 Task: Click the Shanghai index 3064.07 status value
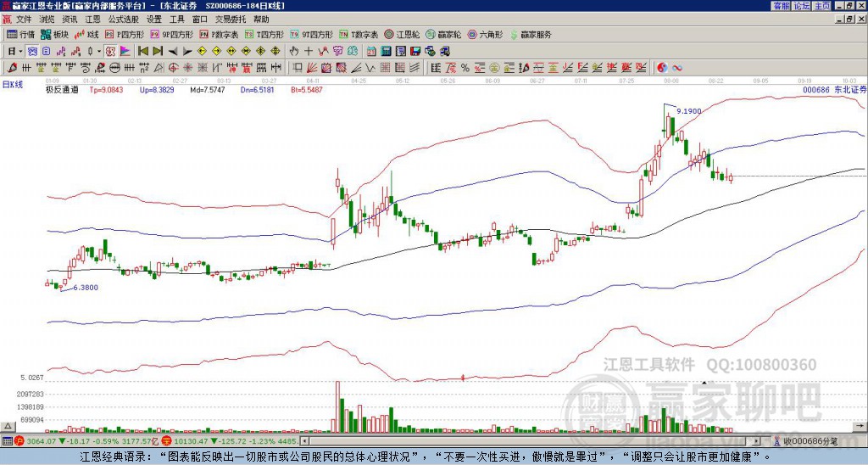point(41,441)
